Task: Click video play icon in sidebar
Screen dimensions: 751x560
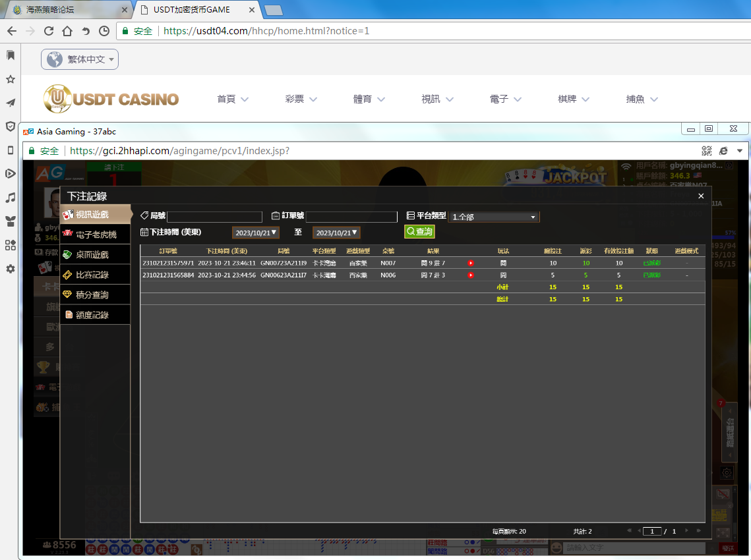Action: [11, 173]
